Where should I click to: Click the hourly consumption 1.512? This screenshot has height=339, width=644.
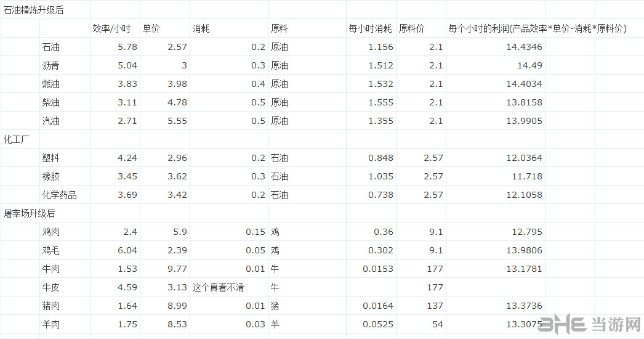pyautogui.click(x=380, y=65)
